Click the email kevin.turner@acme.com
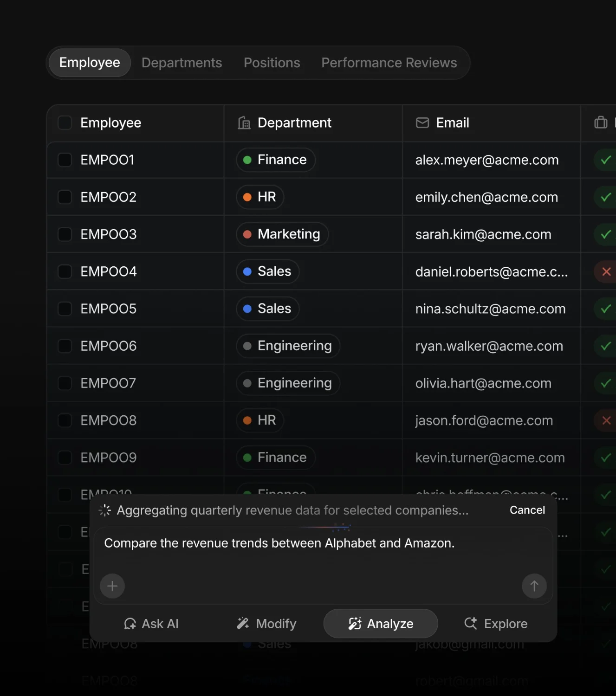This screenshot has height=696, width=616. (x=490, y=458)
